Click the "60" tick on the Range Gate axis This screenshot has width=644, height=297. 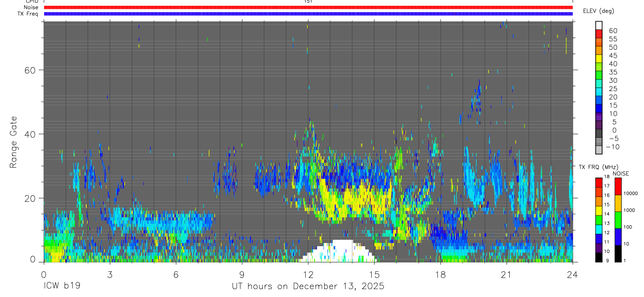tap(29, 70)
